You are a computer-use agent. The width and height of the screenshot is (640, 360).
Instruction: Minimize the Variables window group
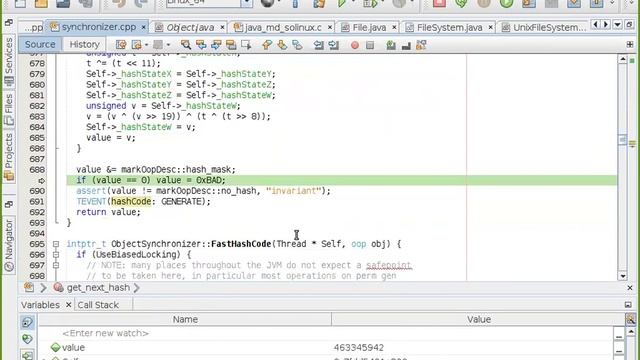pyautogui.click(x=628, y=305)
